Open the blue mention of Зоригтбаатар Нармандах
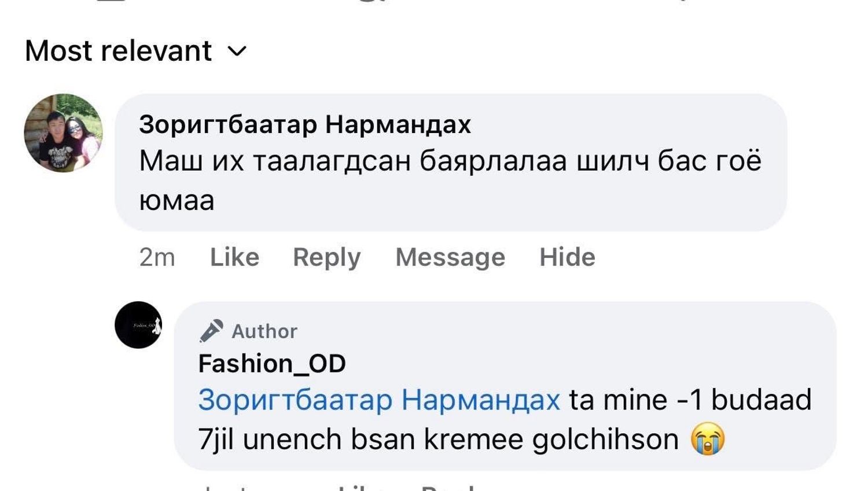Viewport: 868px width, 491px height. (x=379, y=400)
